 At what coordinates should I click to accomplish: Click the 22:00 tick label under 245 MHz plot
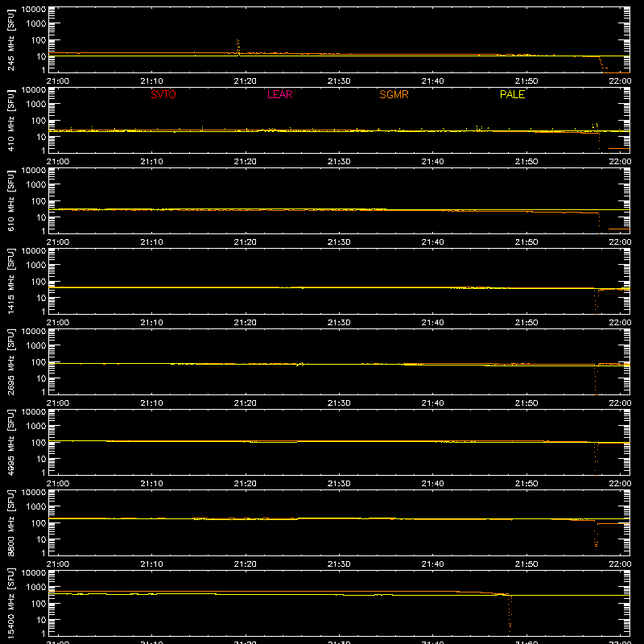620,81
